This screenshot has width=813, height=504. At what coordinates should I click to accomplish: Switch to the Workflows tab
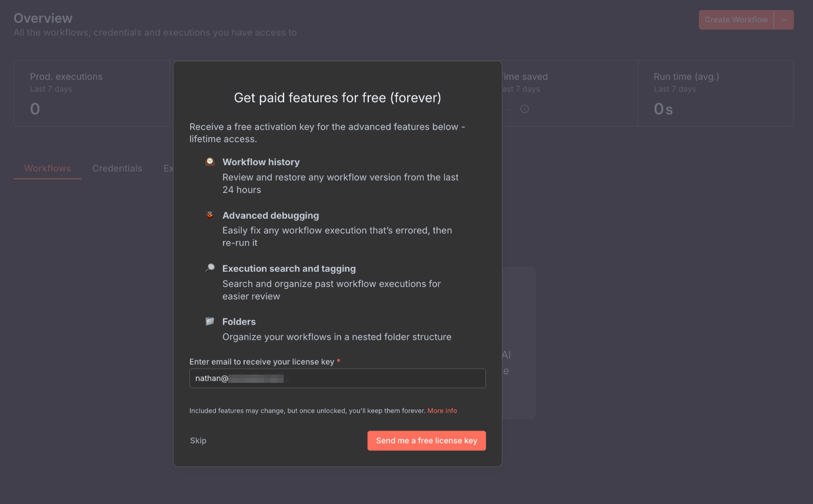coord(47,168)
